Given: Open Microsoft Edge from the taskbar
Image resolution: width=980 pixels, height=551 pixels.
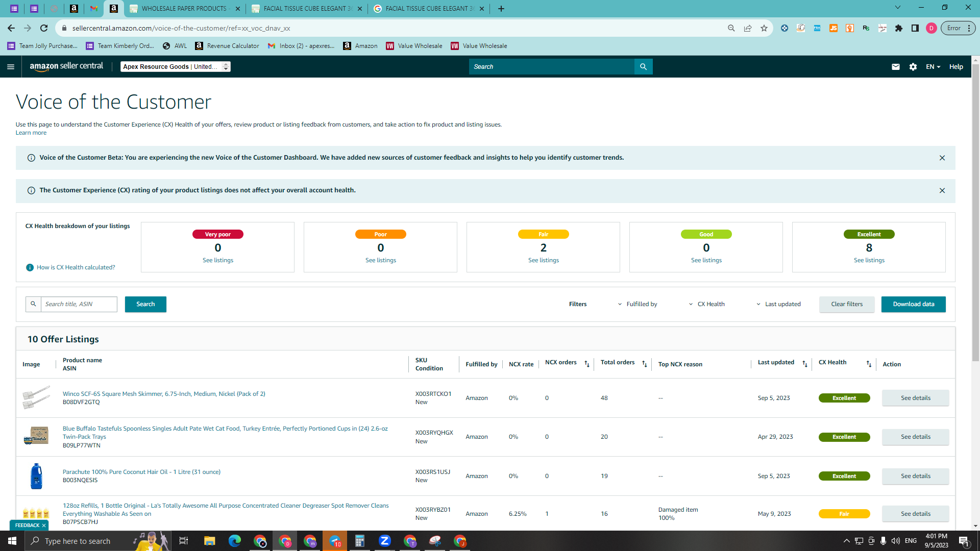Looking at the screenshot, I should click(x=235, y=541).
